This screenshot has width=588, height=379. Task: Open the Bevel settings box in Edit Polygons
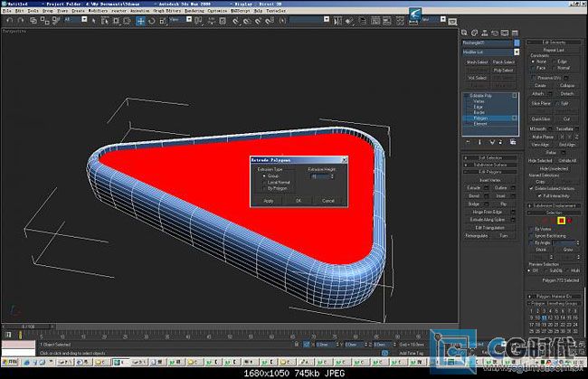(x=487, y=196)
